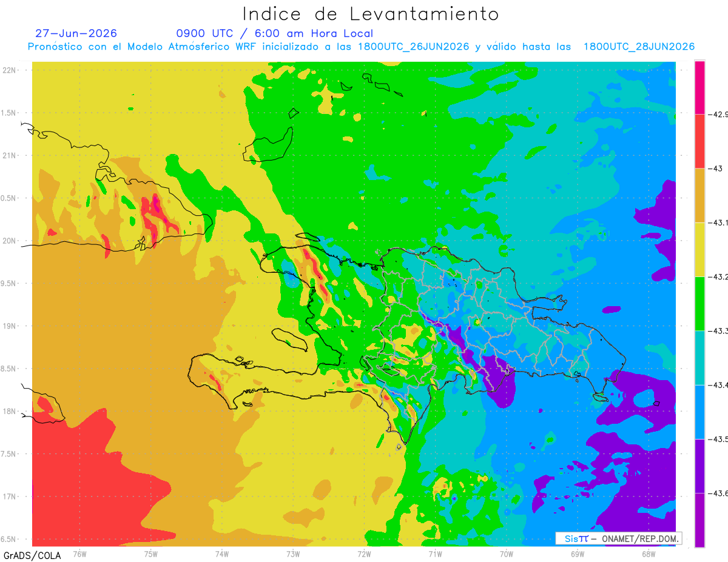Click the '75W' longitude label
Image resolution: width=728 pixels, height=562 pixels.
[151, 554]
